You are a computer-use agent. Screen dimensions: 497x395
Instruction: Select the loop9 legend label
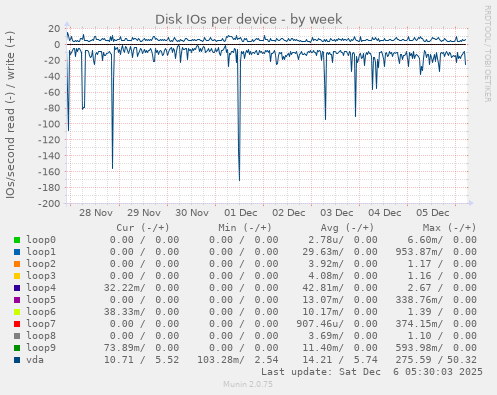tap(41, 348)
